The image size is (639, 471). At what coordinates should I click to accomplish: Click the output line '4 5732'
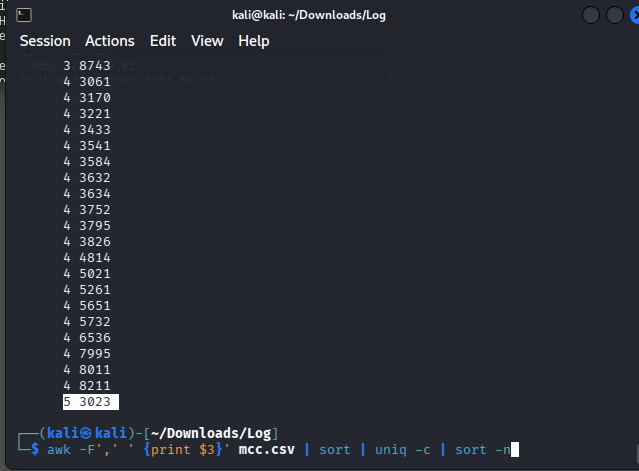coord(87,321)
